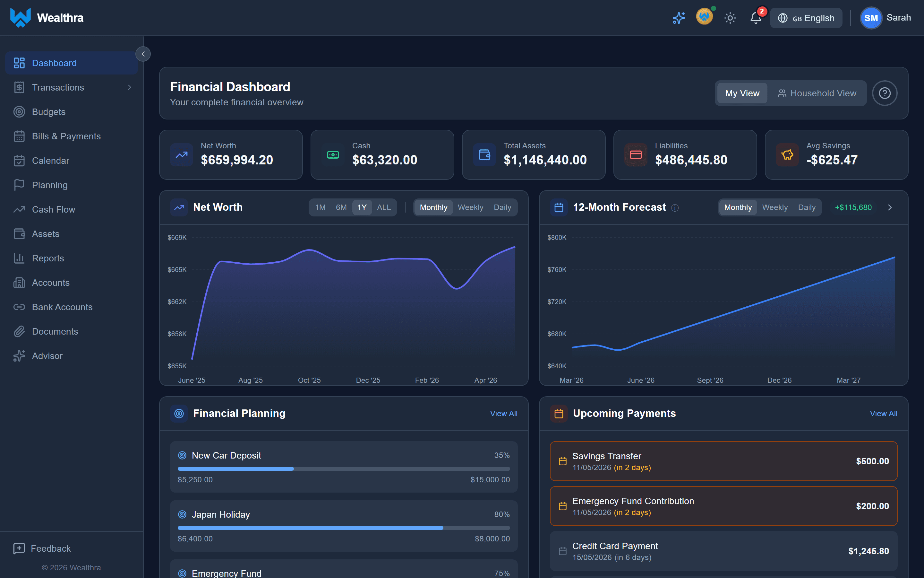Open Documents from the sidebar
924x578 pixels.
72,331
